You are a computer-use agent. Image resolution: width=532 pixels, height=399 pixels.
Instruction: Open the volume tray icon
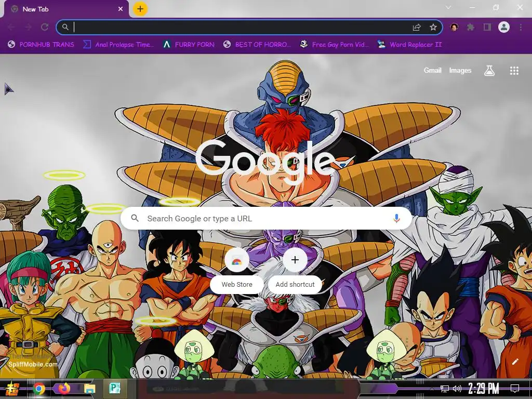coord(457,389)
